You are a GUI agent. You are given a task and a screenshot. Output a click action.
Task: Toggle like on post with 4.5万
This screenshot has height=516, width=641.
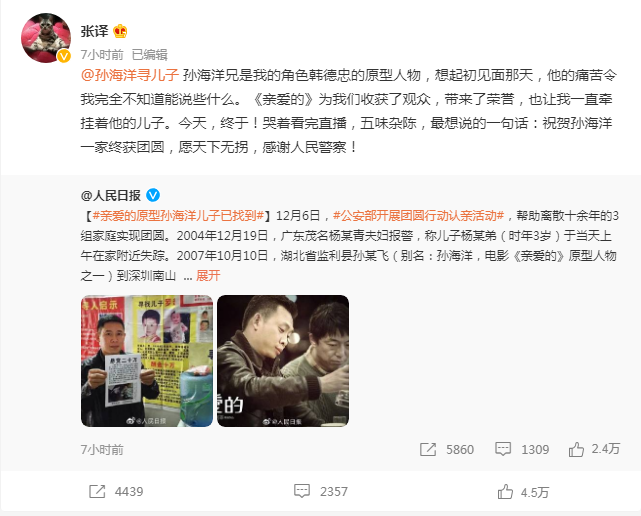click(505, 491)
